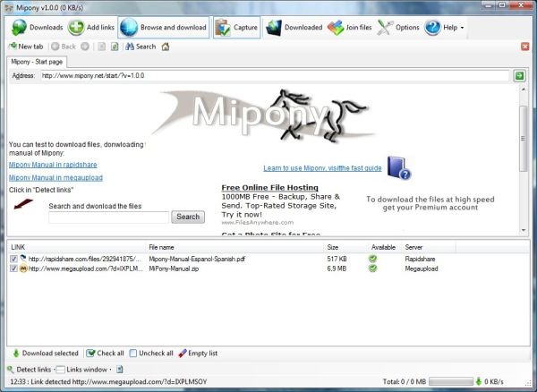Screen dimensions: 537x392
Task: Click Check all button
Action: [105, 354]
